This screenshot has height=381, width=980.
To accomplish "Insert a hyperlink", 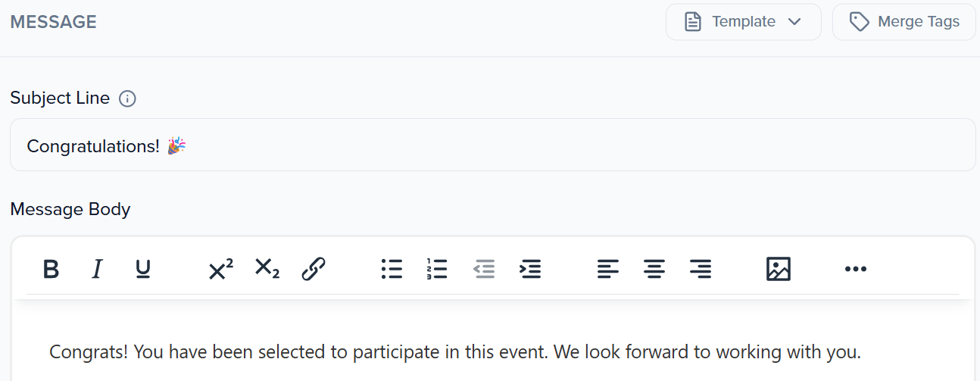I will point(314,269).
